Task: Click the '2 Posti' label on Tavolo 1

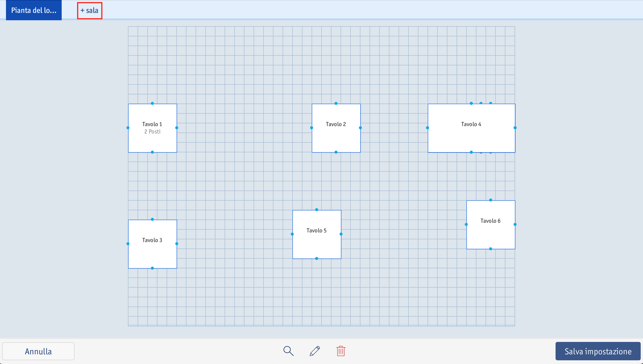Action: coord(152,132)
